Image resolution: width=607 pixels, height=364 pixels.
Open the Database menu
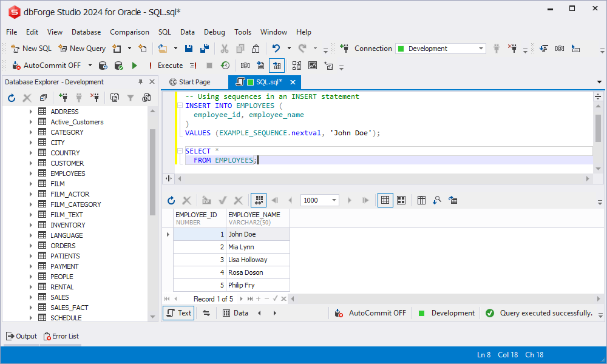86,32
